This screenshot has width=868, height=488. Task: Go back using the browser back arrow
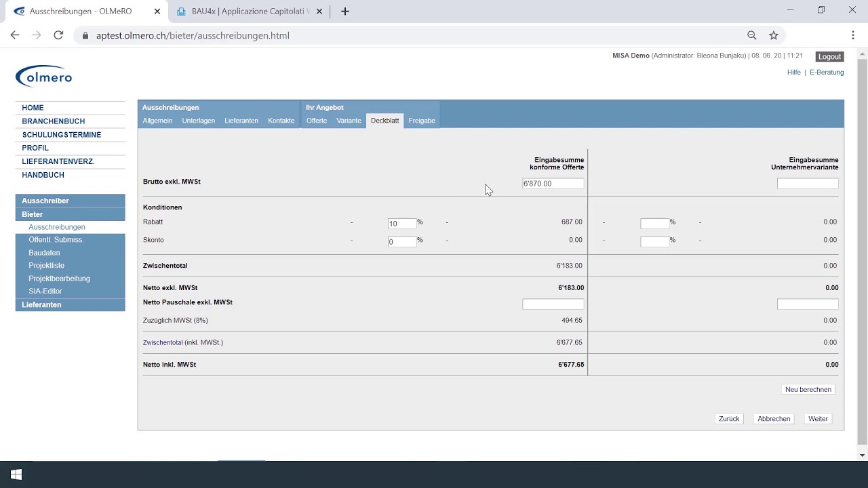coord(15,35)
